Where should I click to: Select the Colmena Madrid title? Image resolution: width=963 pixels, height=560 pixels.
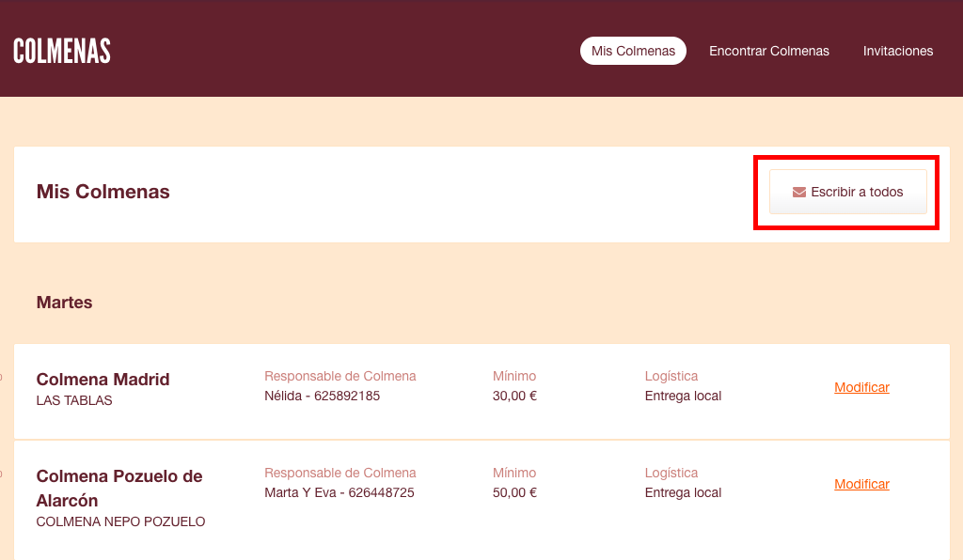(x=103, y=380)
